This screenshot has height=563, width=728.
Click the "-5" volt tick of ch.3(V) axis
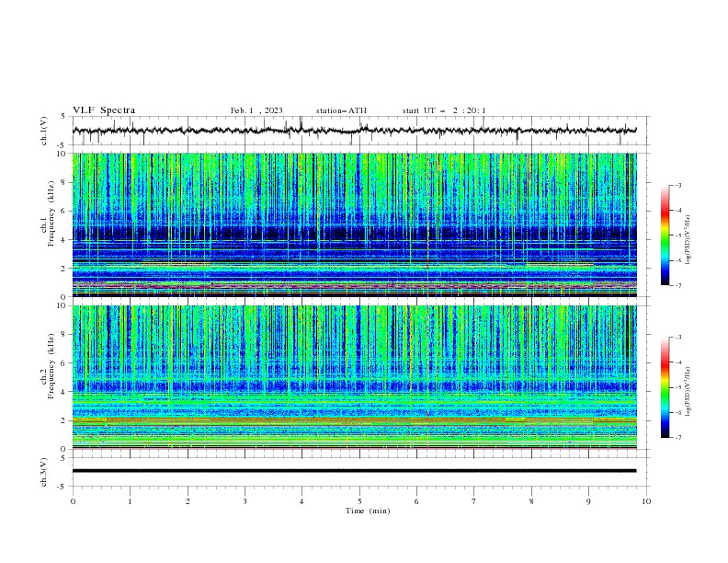[x=63, y=487]
